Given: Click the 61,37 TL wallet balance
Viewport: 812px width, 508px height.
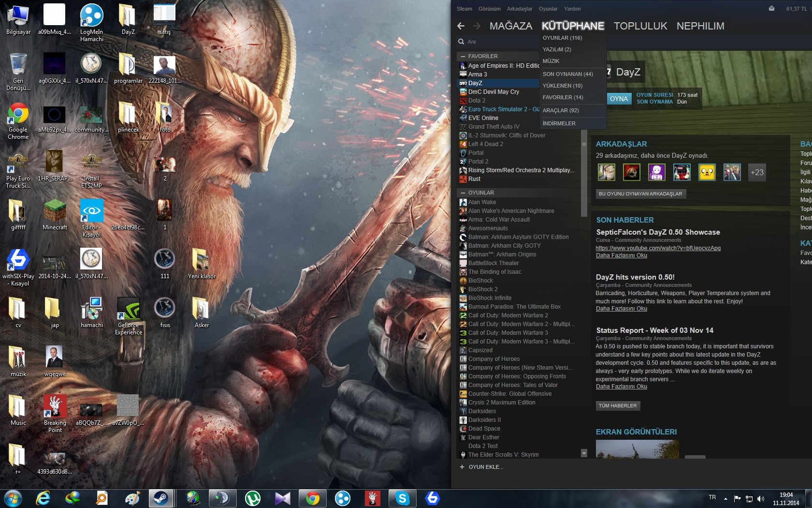Looking at the screenshot, I should 796,9.
